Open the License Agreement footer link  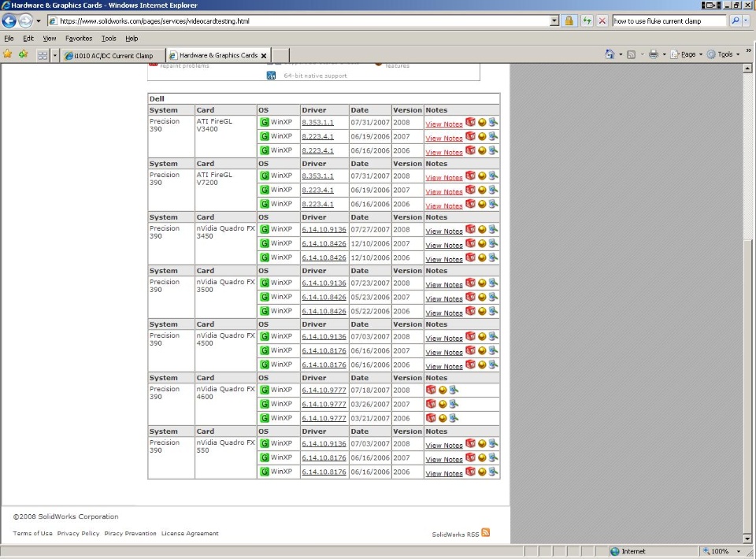190,534
